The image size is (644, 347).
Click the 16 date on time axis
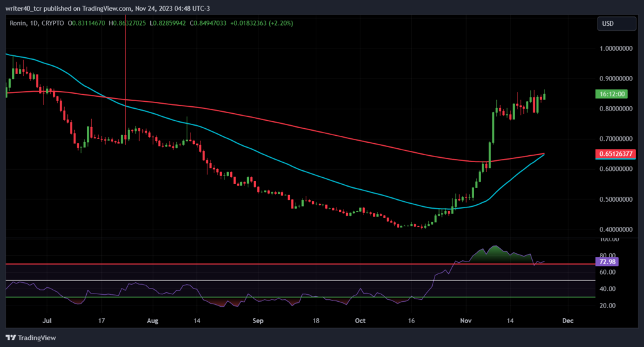coord(411,321)
